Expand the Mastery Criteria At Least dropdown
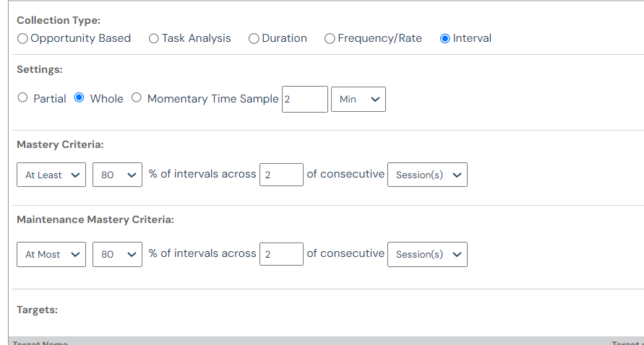 pyautogui.click(x=51, y=175)
